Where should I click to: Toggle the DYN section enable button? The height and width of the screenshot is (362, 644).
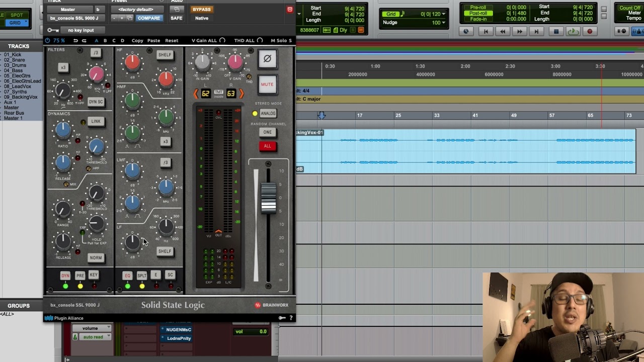[65, 276]
